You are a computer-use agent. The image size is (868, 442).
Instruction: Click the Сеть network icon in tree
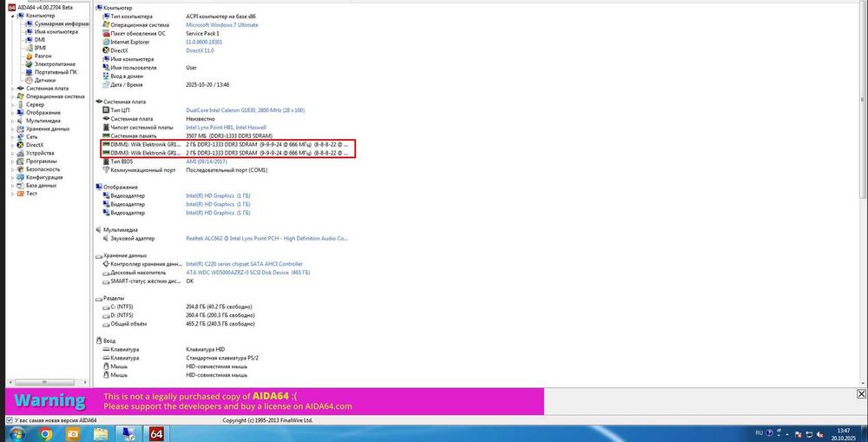tap(21, 137)
